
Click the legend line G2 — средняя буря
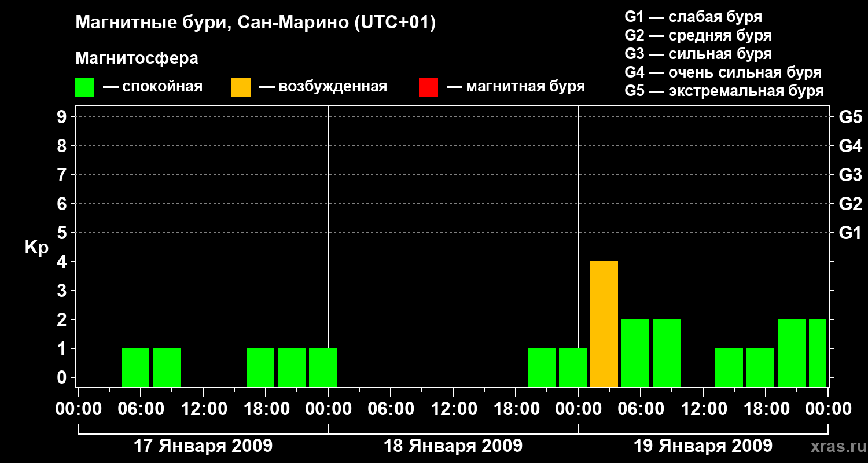coord(698,35)
